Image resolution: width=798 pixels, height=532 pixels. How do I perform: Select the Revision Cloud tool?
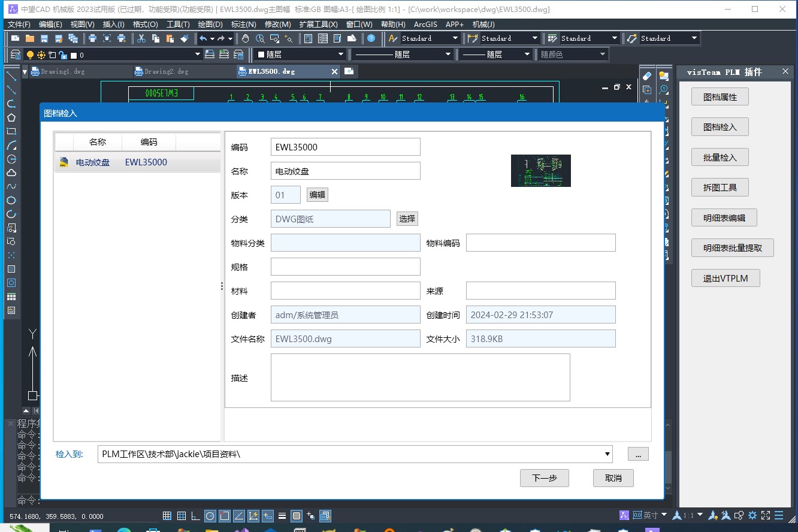[11, 173]
